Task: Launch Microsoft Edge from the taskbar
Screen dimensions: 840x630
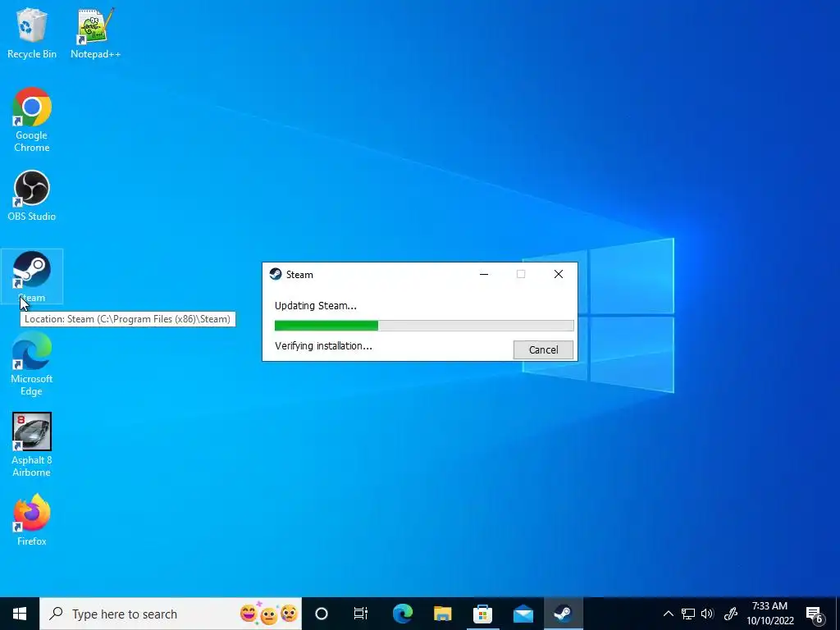Action: 403,614
